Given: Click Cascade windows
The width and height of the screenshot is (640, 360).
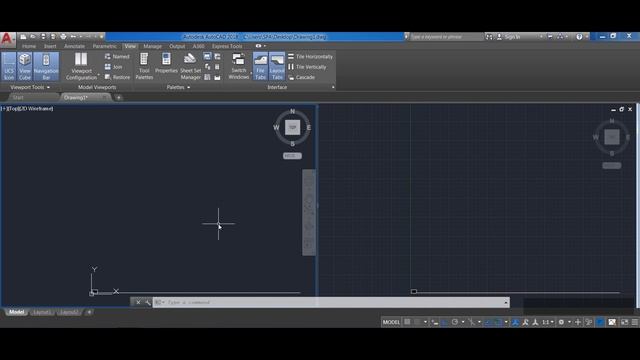Looking at the screenshot, I should coord(302,77).
